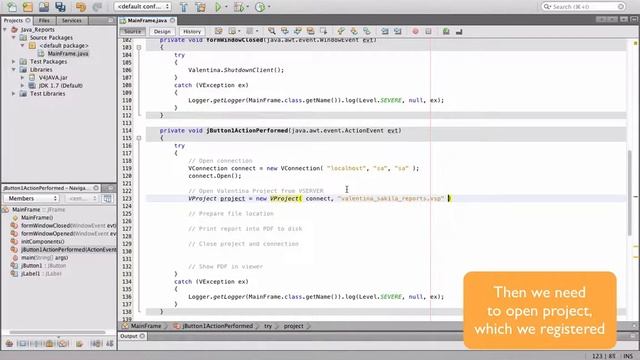Click the Build Project hammer icon

pos(184,7)
